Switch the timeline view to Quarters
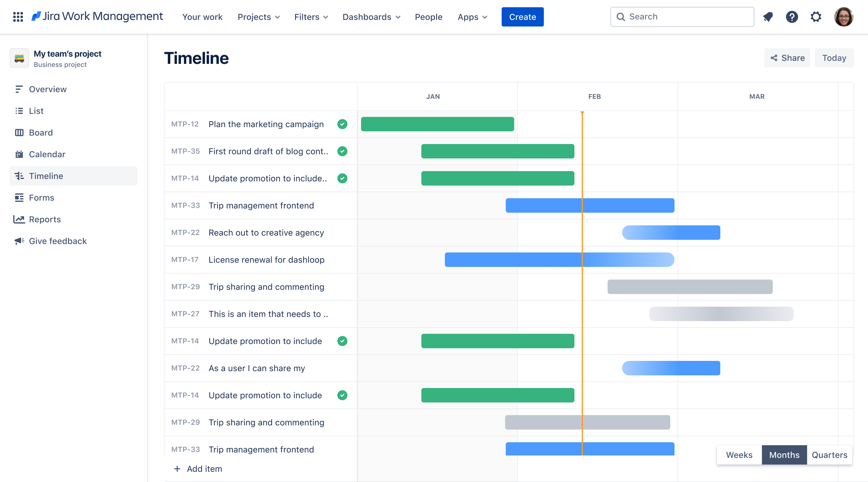 (x=830, y=455)
